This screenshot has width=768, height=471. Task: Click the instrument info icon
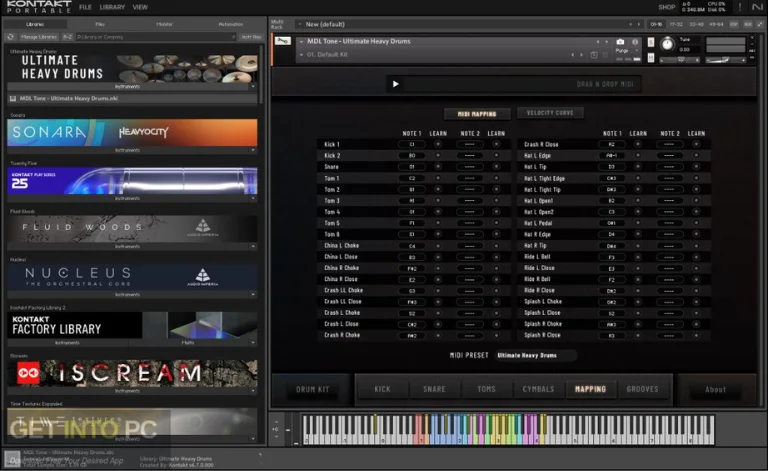pyautogui.click(x=635, y=42)
